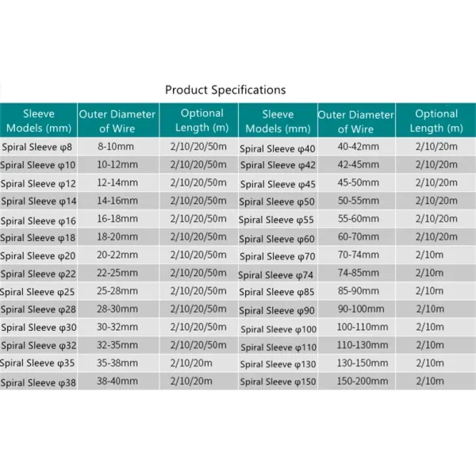This screenshot has width=476, height=476.
Task: Click the Spiral Sleeve φ8 cell
Action: coord(39,147)
